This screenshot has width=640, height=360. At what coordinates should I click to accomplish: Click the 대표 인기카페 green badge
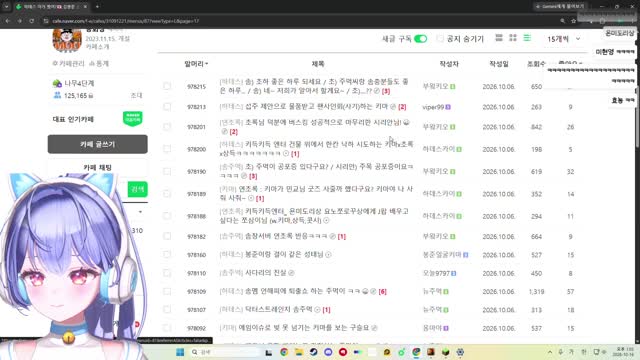(x=133, y=119)
